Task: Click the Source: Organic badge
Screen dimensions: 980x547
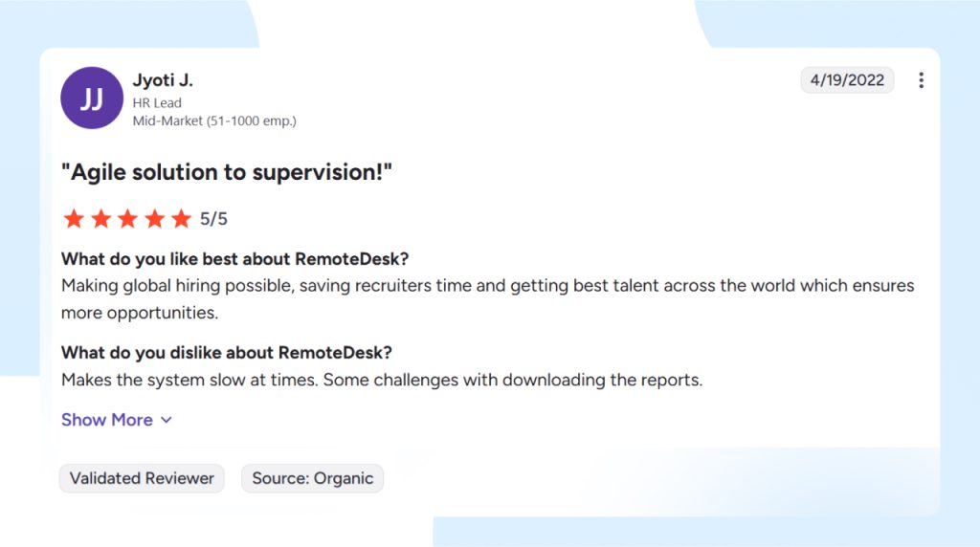Action: coord(312,478)
